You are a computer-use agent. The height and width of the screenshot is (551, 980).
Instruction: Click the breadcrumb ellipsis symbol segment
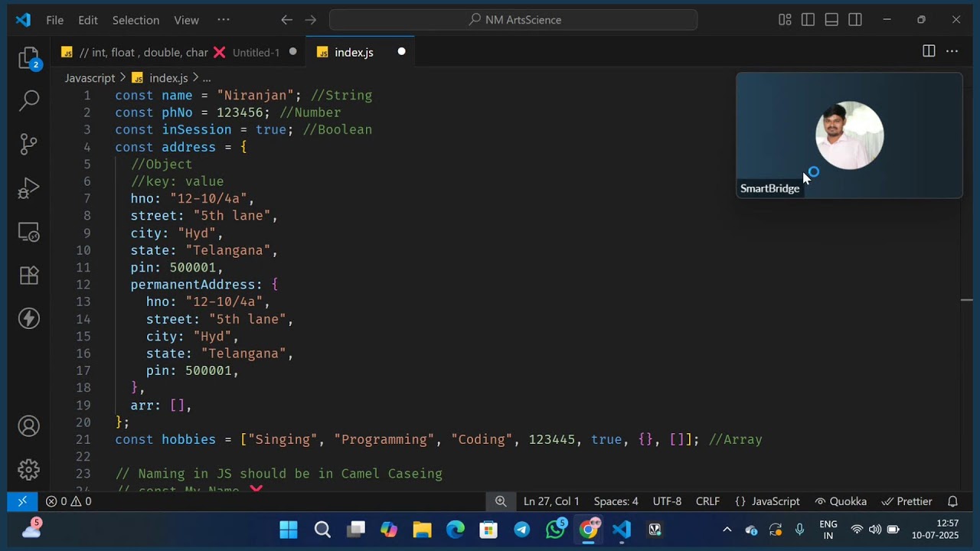click(207, 78)
